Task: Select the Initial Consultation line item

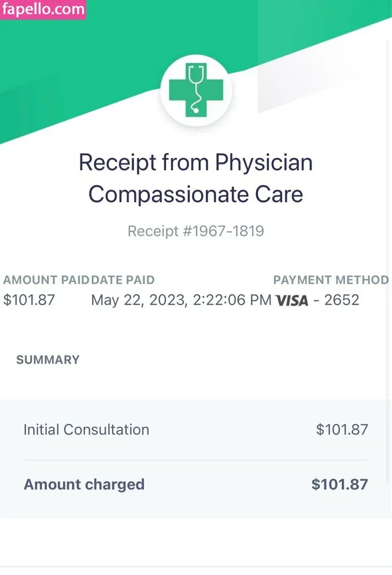Action: point(86,430)
